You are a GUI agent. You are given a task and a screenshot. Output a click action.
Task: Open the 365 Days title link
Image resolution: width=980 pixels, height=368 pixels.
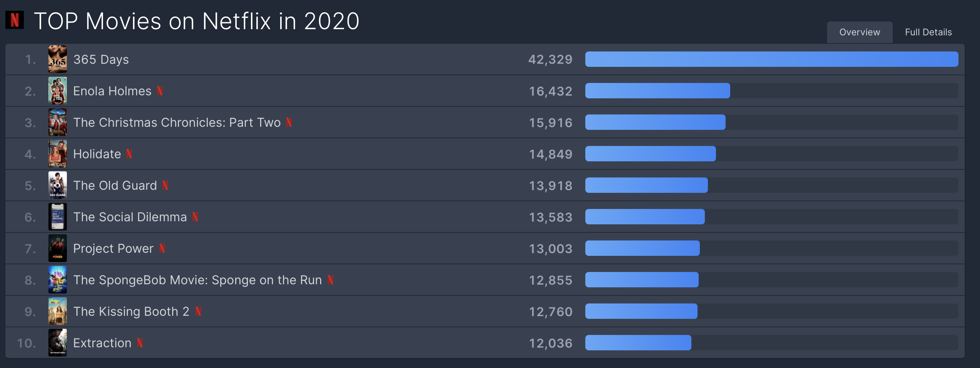coord(101,59)
